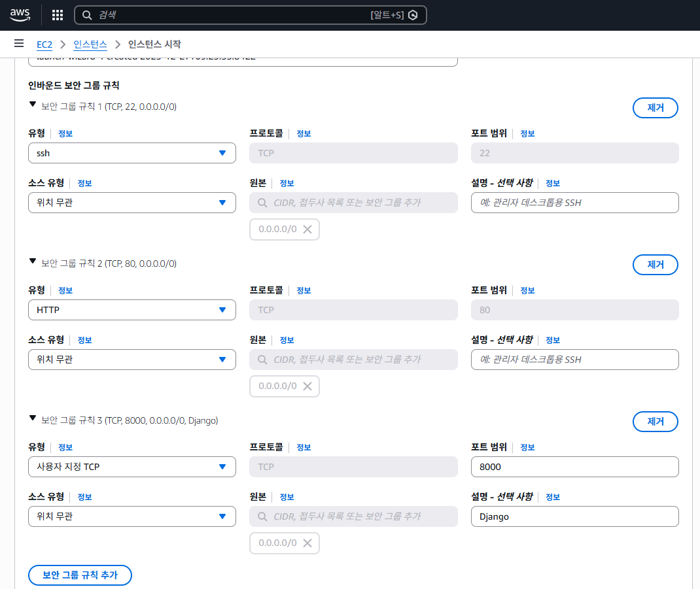The width and height of the screenshot is (700, 589).
Task: Open the ssh type dropdown
Action: (x=131, y=153)
